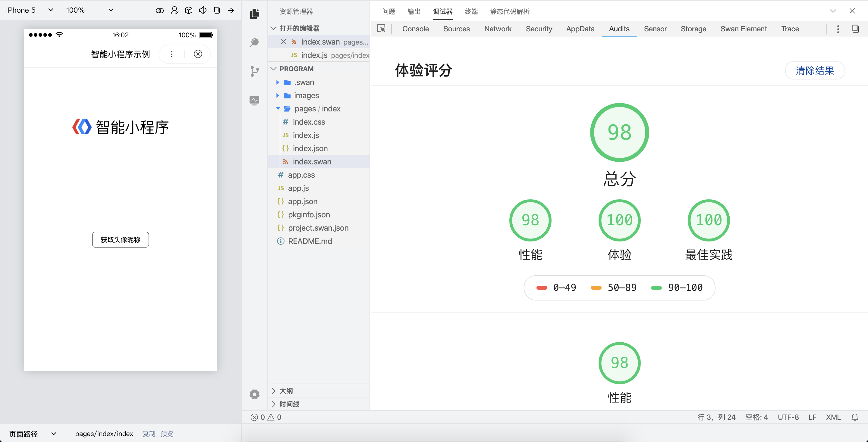Switch to the Network tab
The width and height of the screenshot is (868, 442).
click(497, 29)
